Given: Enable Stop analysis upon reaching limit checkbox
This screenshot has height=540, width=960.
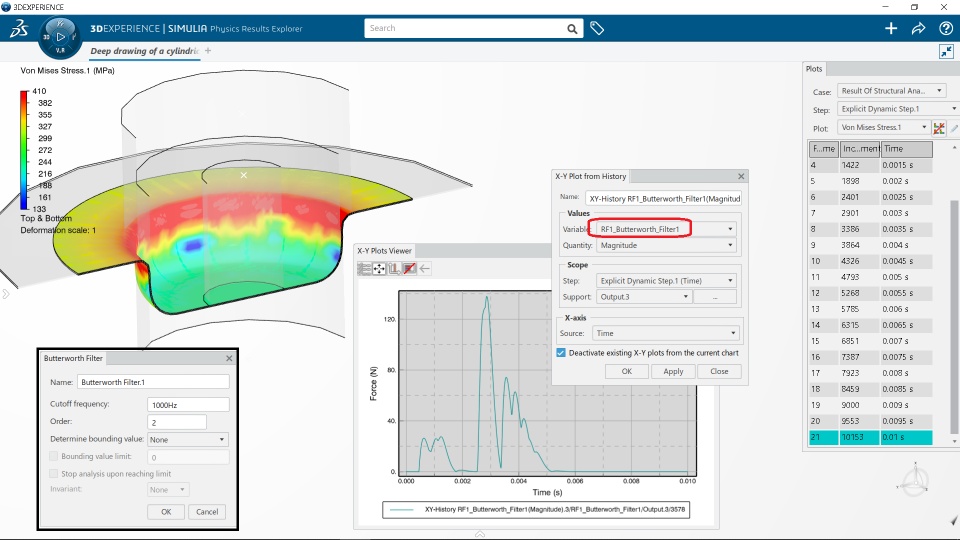Looking at the screenshot, I should coord(54,473).
